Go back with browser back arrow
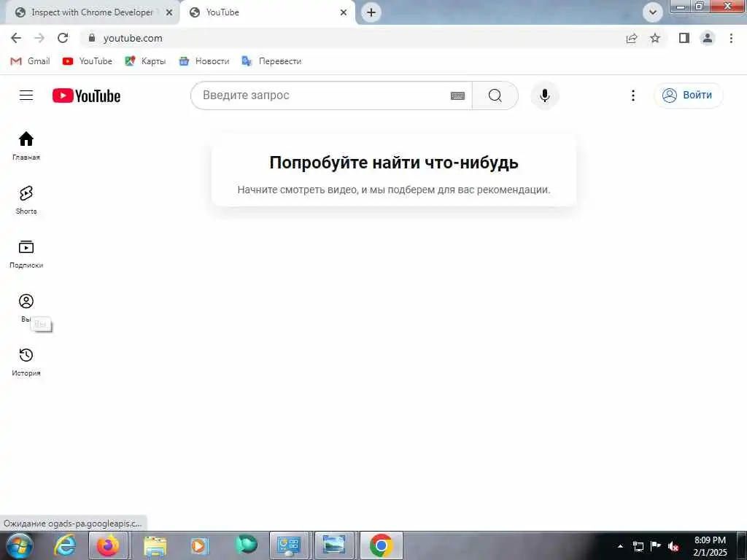Viewport: 747px width, 560px height. (16, 38)
